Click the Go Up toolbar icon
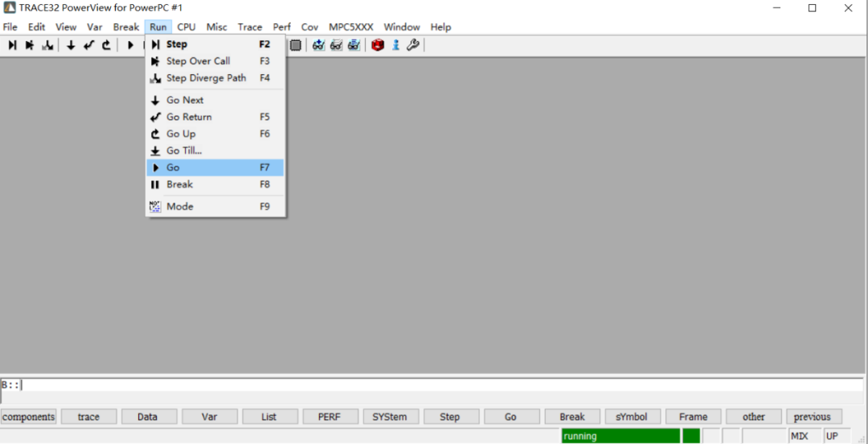Screen dimensions: 868x444 [106, 45]
